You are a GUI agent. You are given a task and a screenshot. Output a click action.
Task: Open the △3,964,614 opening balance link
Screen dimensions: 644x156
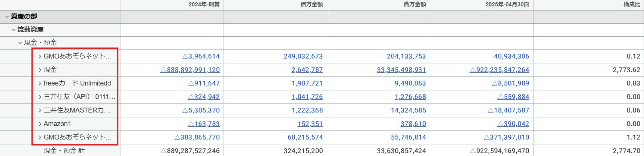click(201, 56)
